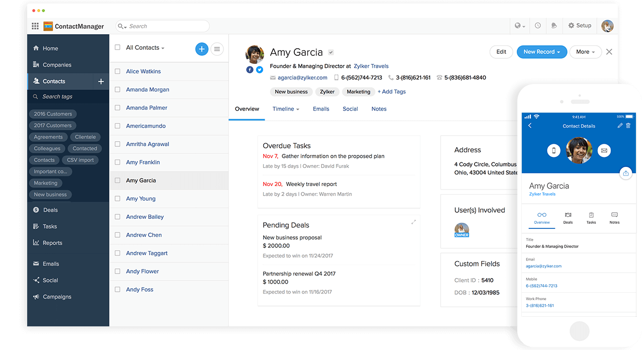
Task: Click the Marketing tag on Amy Garcia
Action: pos(359,92)
